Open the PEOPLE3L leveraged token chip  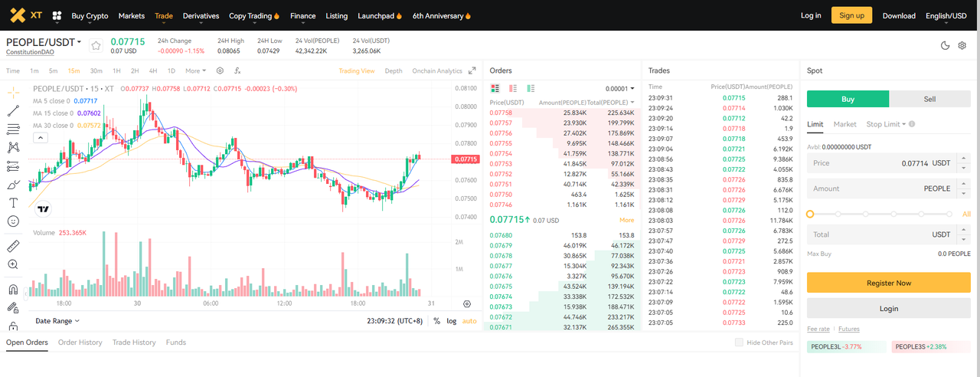[846, 346]
